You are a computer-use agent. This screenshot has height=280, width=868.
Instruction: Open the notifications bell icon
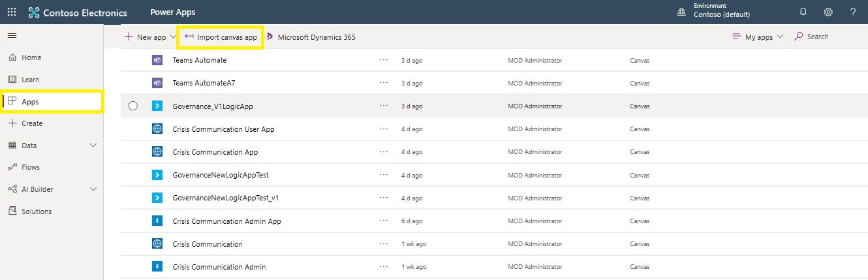(x=803, y=12)
